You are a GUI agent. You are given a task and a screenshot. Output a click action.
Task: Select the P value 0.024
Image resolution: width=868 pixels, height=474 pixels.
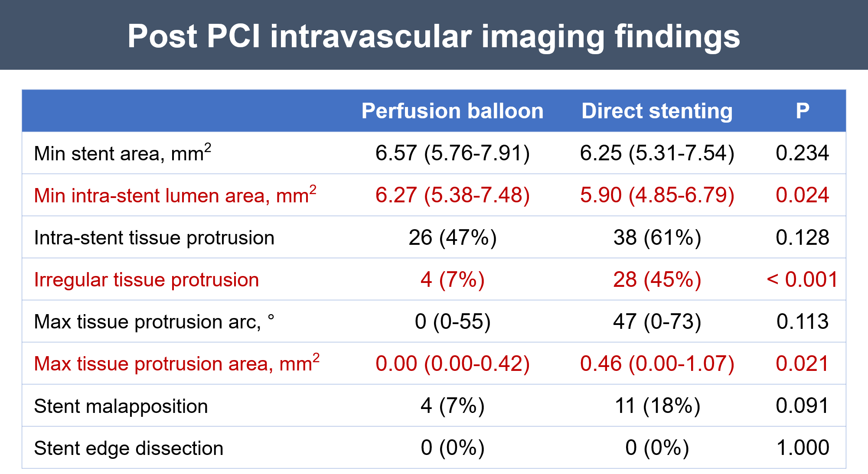pos(802,195)
